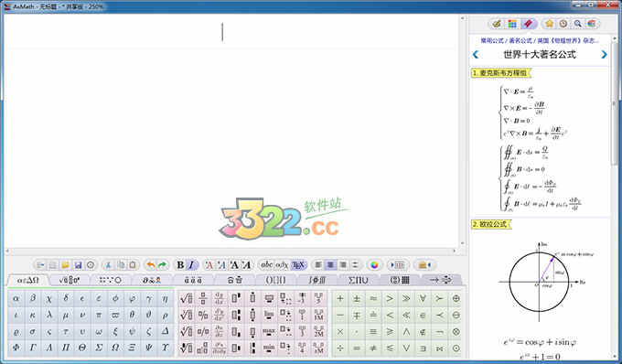Insert the percent-style fraction template
Image resolution: width=622 pixels, height=364 pixels.
pyautogui.click(x=203, y=315)
